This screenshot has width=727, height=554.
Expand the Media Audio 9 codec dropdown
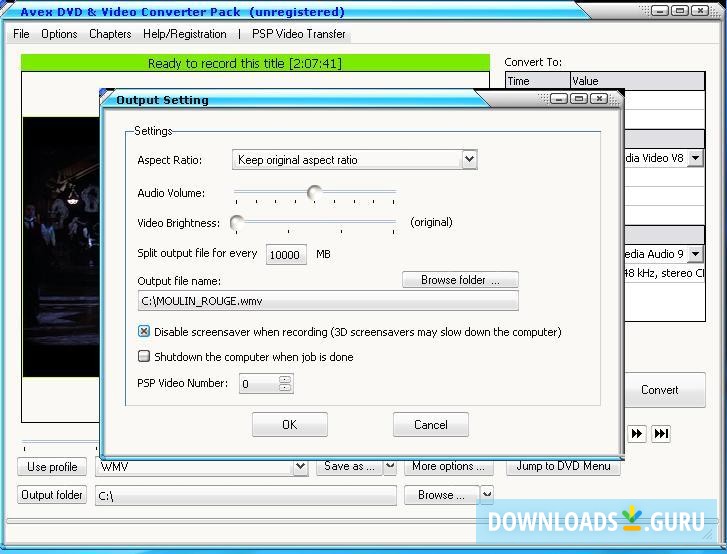[695, 254]
